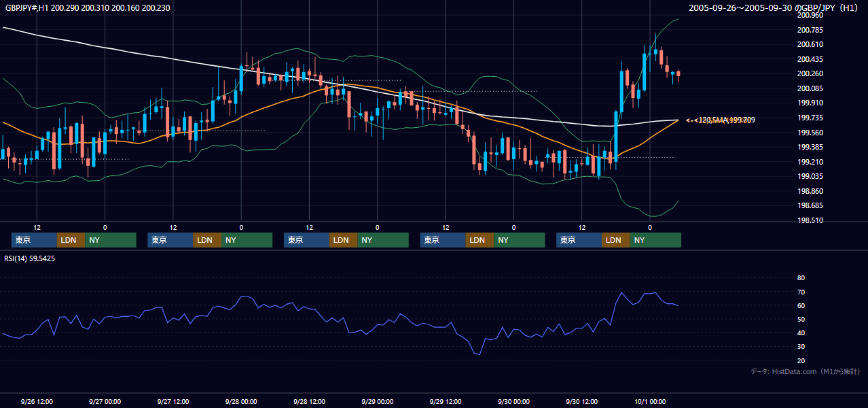Image resolution: width=868 pixels, height=408 pixels.
Task: Select the 10/1 00:00 time axis label
Action: tap(649, 402)
